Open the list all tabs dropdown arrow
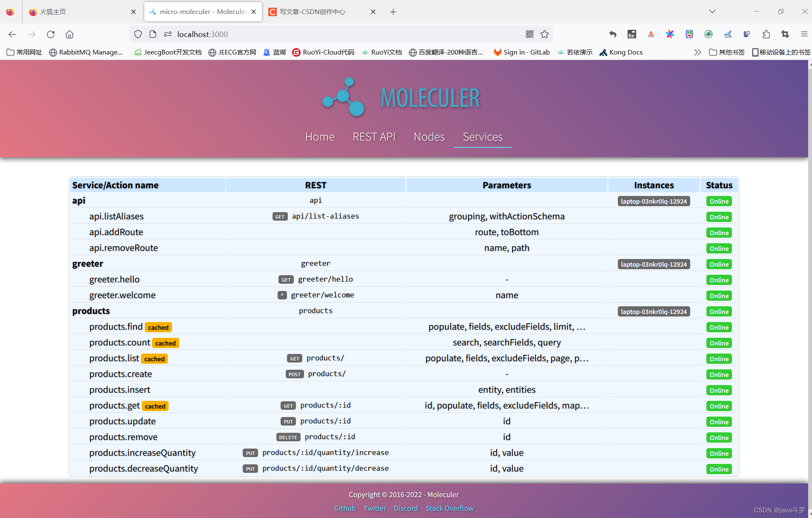812x518 pixels. [x=712, y=12]
